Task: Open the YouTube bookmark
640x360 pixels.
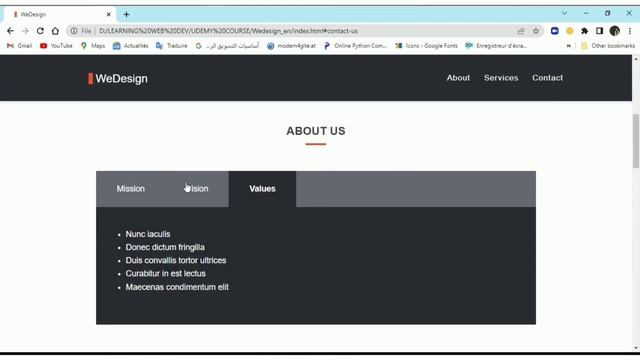Action: [56, 46]
